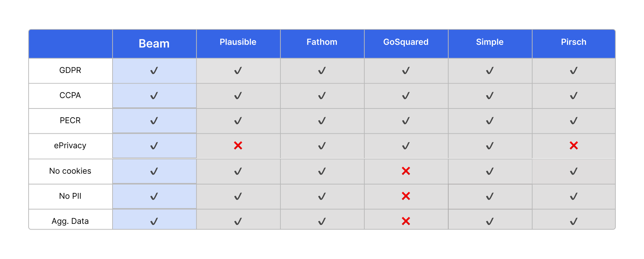The height and width of the screenshot is (259, 644).
Task: Click Fathom's checkmark in the ePrivacy row
Action: pyautogui.click(x=322, y=146)
